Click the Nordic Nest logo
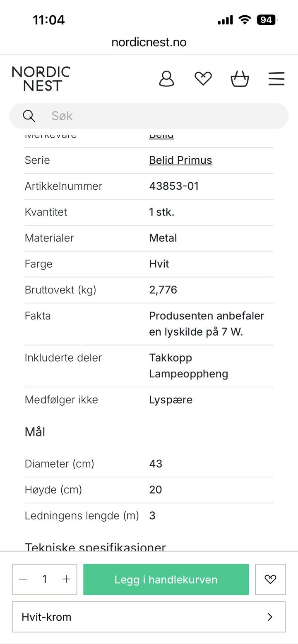The image size is (298, 644). point(41,79)
